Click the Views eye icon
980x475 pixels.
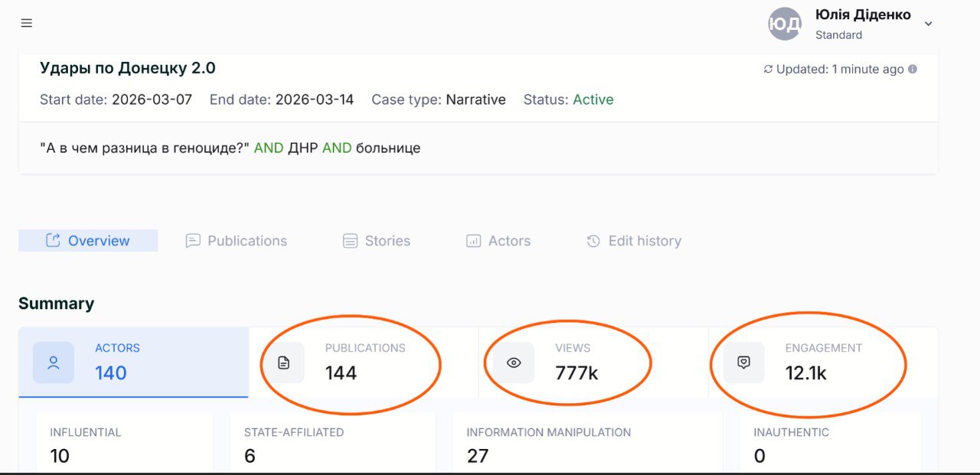(514, 363)
